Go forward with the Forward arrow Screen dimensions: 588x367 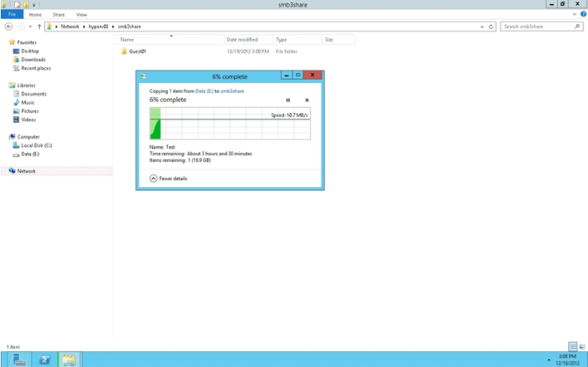coord(20,26)
